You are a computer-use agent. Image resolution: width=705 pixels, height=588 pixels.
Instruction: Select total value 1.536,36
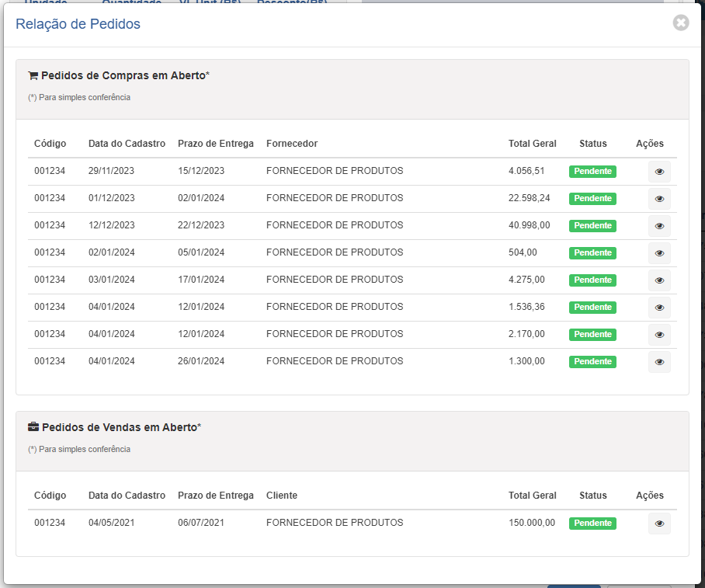click(x=526, y=306)
